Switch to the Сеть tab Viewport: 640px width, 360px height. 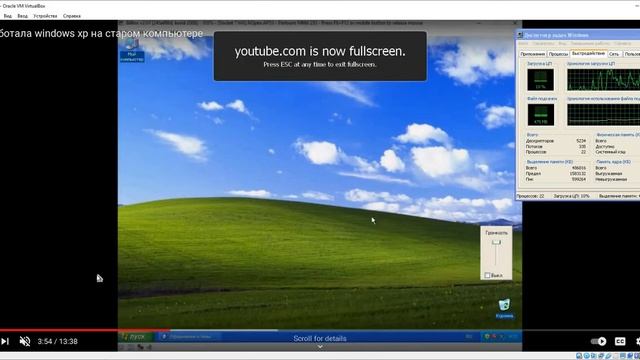[614, 54]
